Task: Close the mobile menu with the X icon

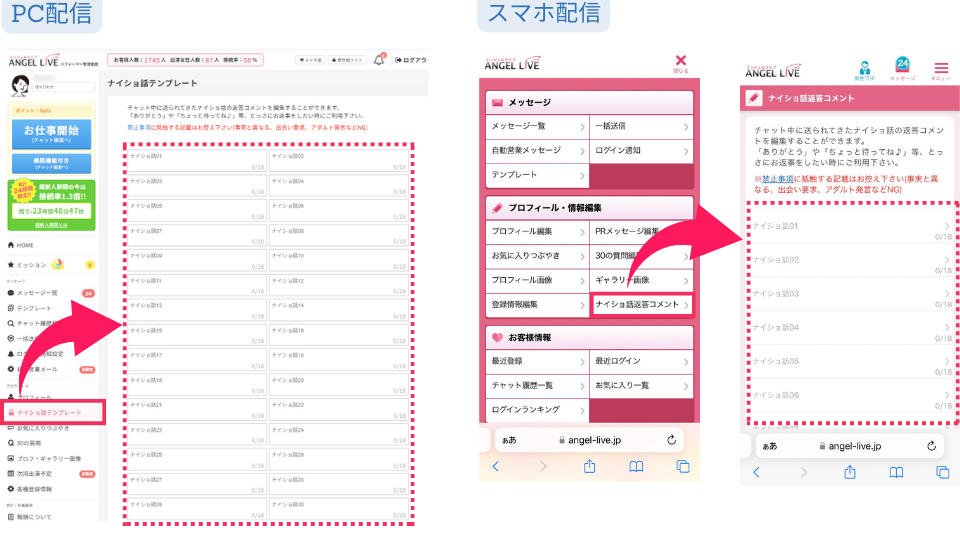Action: [681, 60]
